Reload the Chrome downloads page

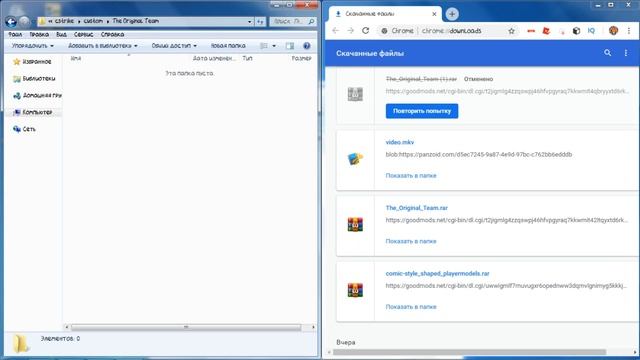click(x=366, y=31)
